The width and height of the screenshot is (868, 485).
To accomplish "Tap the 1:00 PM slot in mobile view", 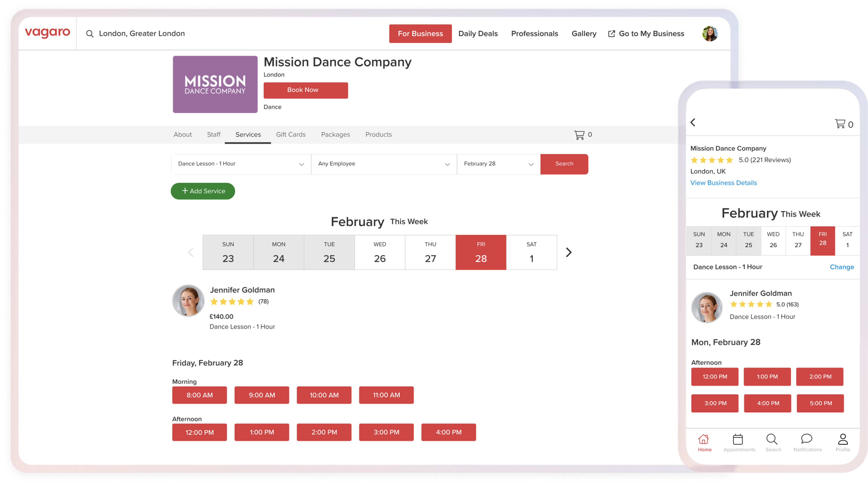I will tap(767, 377).
